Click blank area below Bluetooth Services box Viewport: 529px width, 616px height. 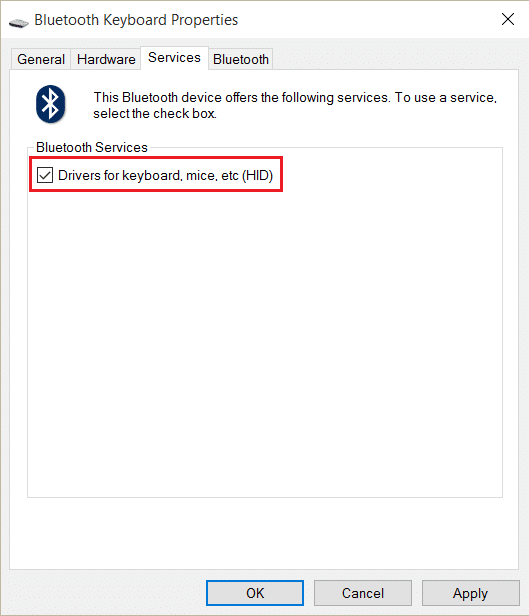pyautogui.click(x=264, y=533)
